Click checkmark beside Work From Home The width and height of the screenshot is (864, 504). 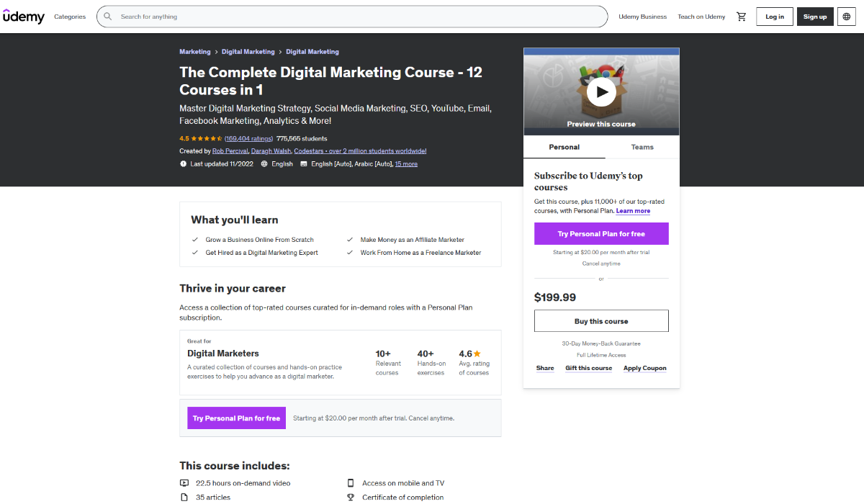[x=350, y=253]
